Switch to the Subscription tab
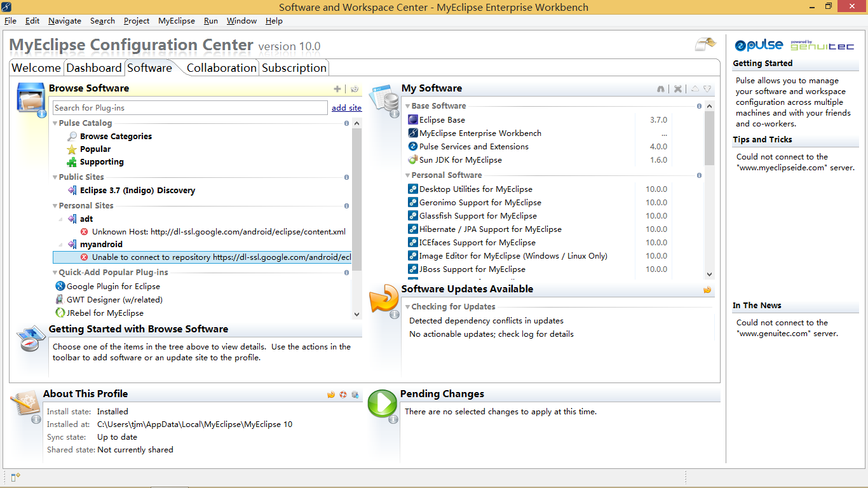This screenshot has width=868, height=488. click(294, 68)
